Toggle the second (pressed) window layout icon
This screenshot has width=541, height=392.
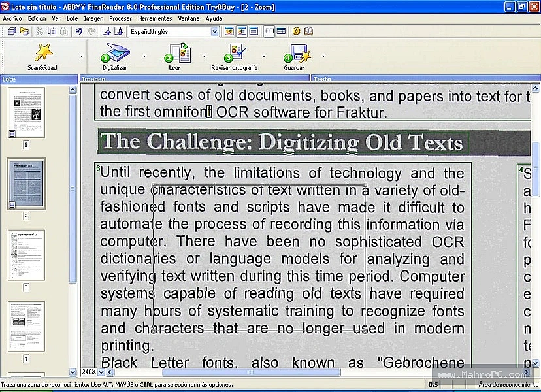coord(242,31)
